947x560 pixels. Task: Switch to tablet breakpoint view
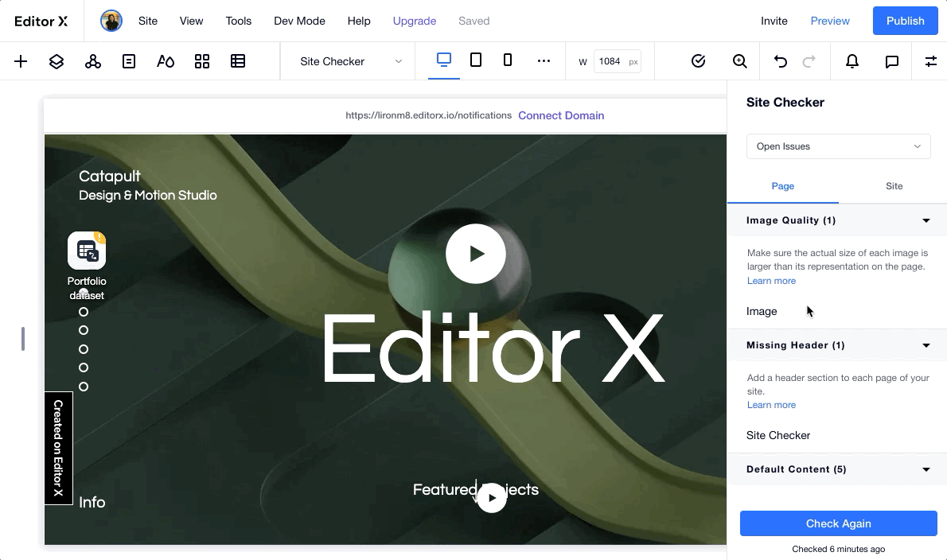click(476, 60)
